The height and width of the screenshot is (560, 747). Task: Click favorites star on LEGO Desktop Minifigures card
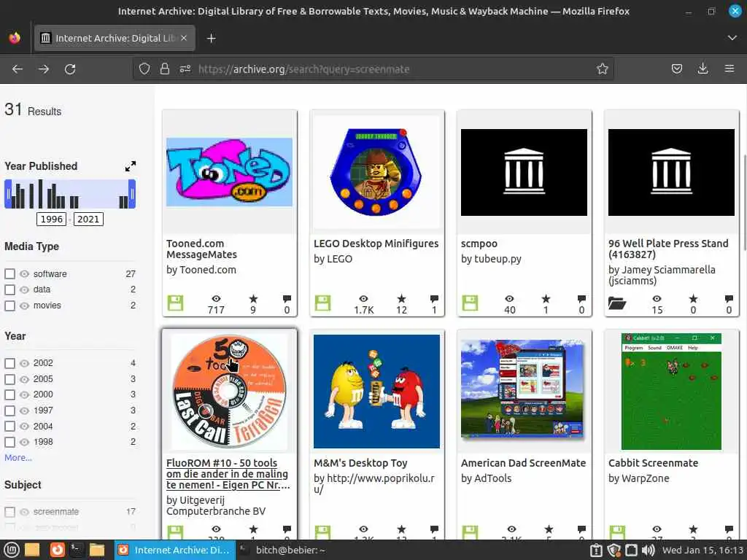click(402, 298)
